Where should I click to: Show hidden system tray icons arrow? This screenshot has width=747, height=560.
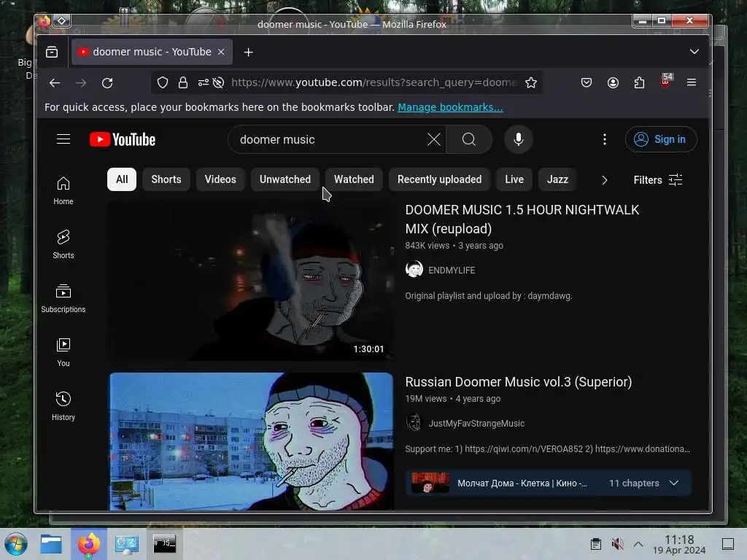pyautogui.click(x=638, y=544)
